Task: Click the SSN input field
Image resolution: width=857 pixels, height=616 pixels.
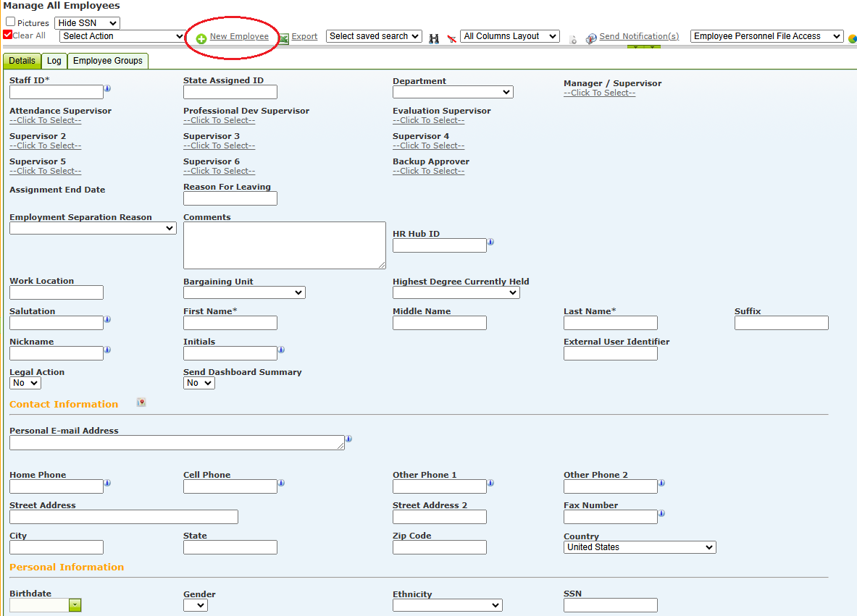Action: (x=611, y=605)
